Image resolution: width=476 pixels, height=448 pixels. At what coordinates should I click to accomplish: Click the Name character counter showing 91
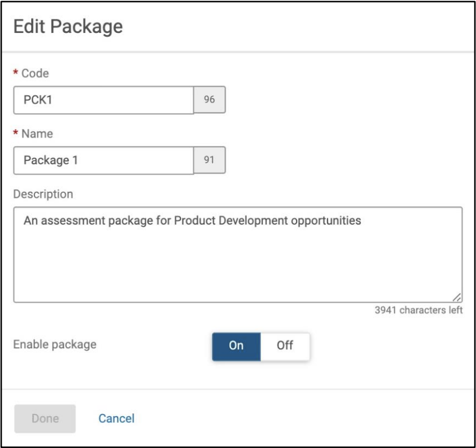(209, 160)
